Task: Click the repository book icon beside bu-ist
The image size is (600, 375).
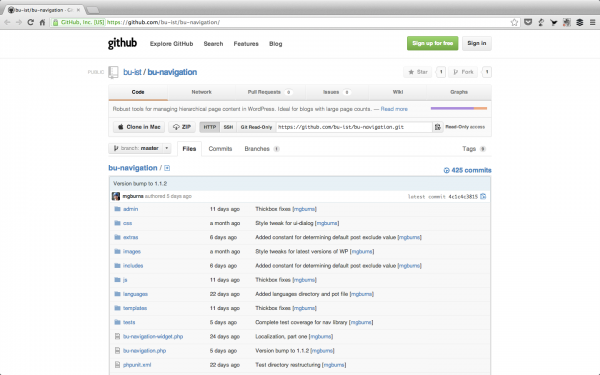Action: coord(113,72)
